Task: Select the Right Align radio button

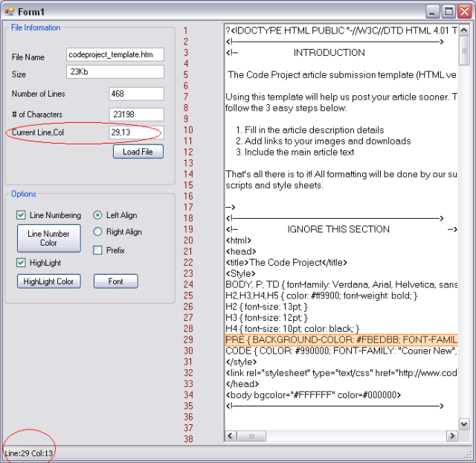Action: coord(97,231)
